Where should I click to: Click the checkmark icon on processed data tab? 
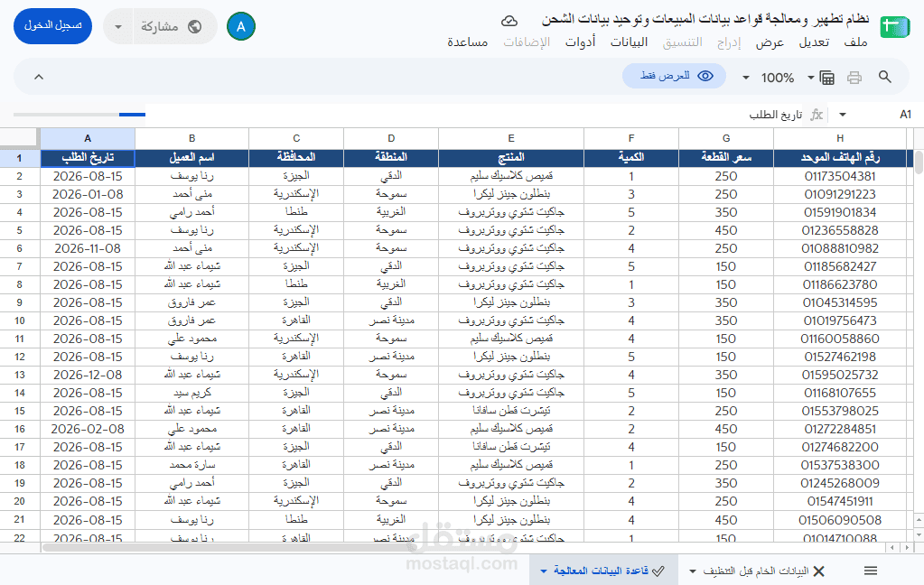tap(658, 571)
